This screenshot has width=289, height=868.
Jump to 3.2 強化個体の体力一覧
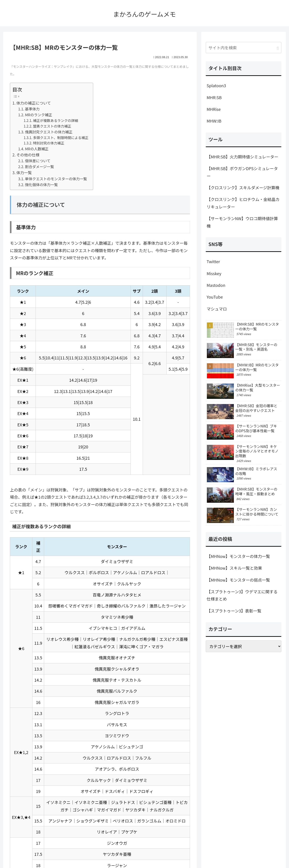pos(38,185)
